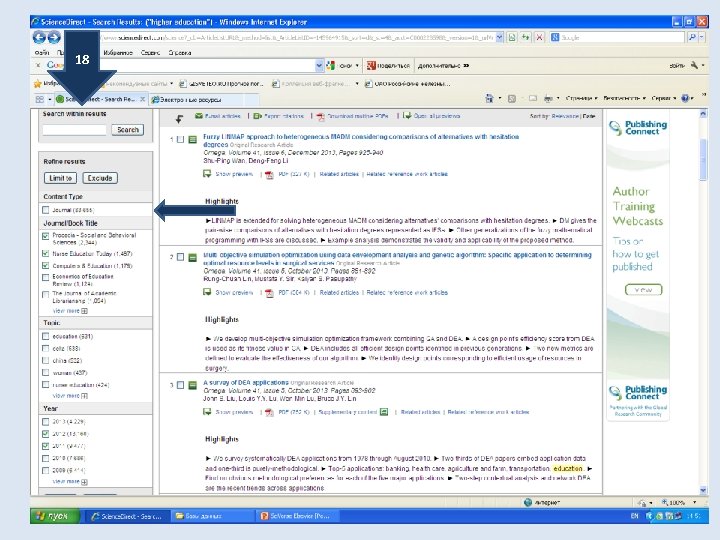Click Show preview icon for result 1

point(207,174)
